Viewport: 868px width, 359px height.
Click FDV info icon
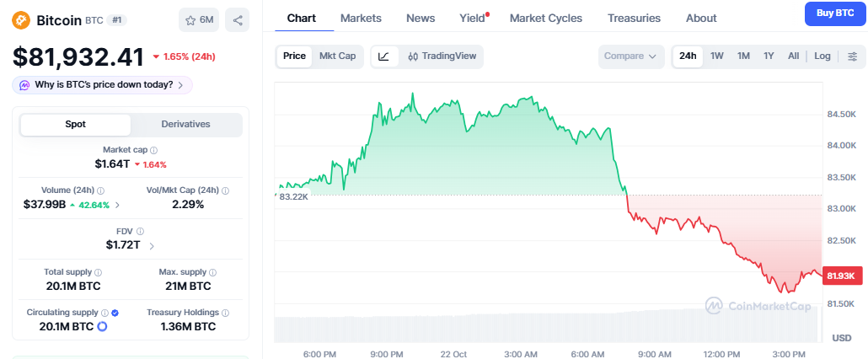[140, 231]
